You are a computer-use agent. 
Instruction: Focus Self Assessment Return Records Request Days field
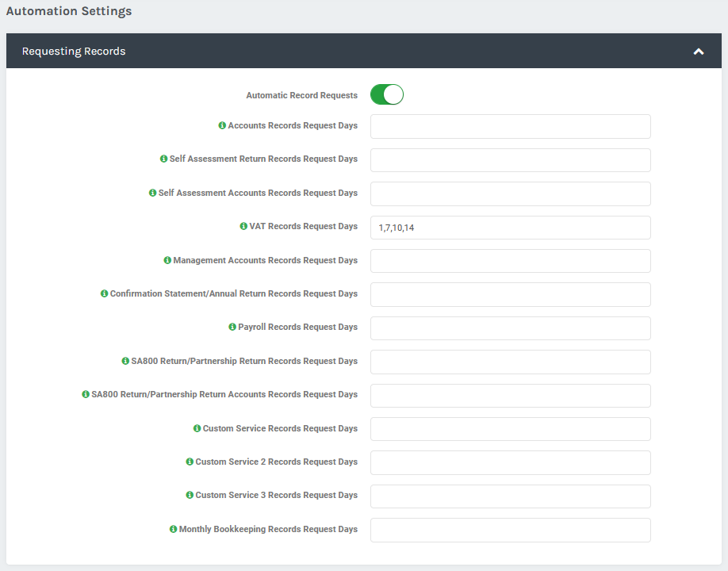pyautogui.click(x=510, y=160)
